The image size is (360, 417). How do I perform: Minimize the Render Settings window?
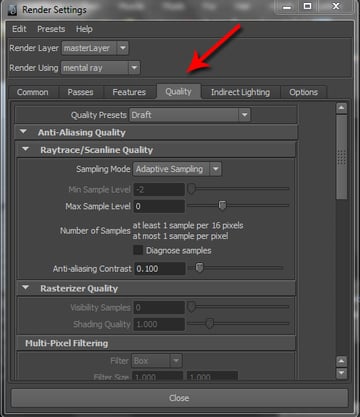(287, 7)
